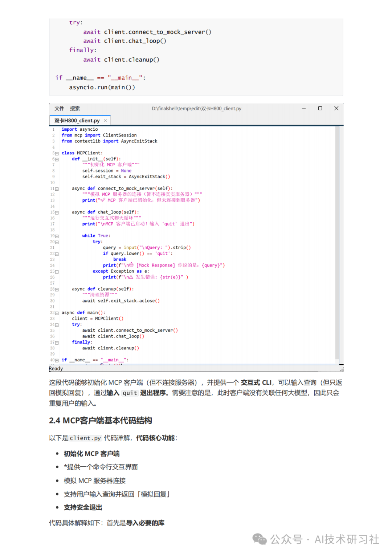Click the resize grip icon in status bar corner
The image size is (392, 555).
[x=342, y=369]
